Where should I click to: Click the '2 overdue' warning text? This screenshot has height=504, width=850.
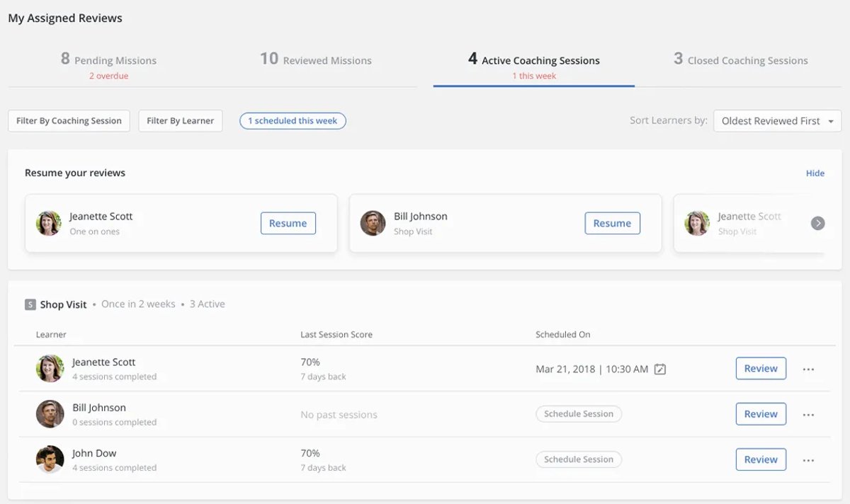coord(109,76)
